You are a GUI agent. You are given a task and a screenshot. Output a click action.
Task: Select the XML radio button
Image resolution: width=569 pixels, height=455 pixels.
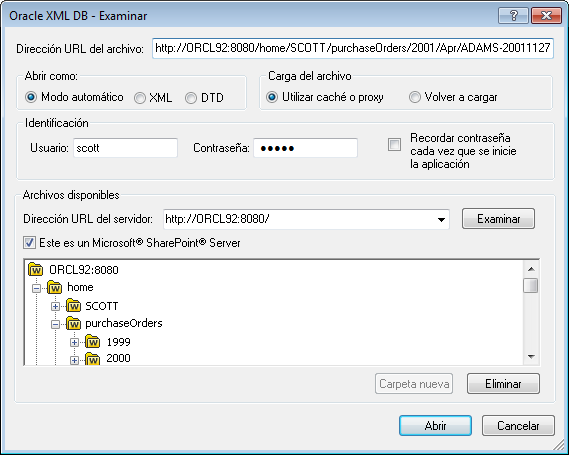coord(140,98)
